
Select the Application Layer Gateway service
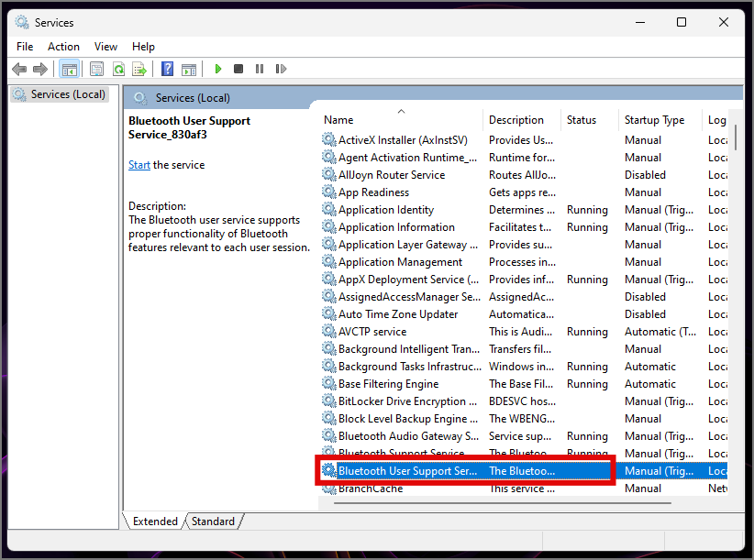coord(524,245)
